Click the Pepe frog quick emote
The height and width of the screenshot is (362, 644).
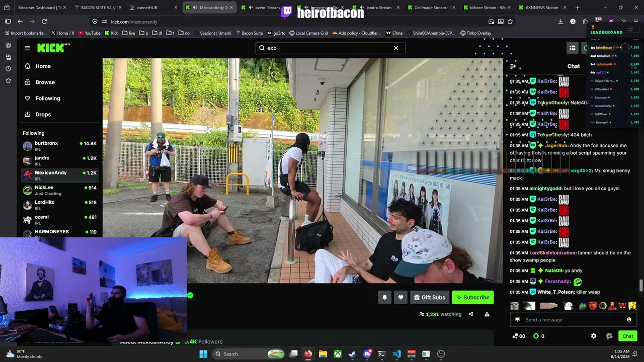tap(583, 306)
